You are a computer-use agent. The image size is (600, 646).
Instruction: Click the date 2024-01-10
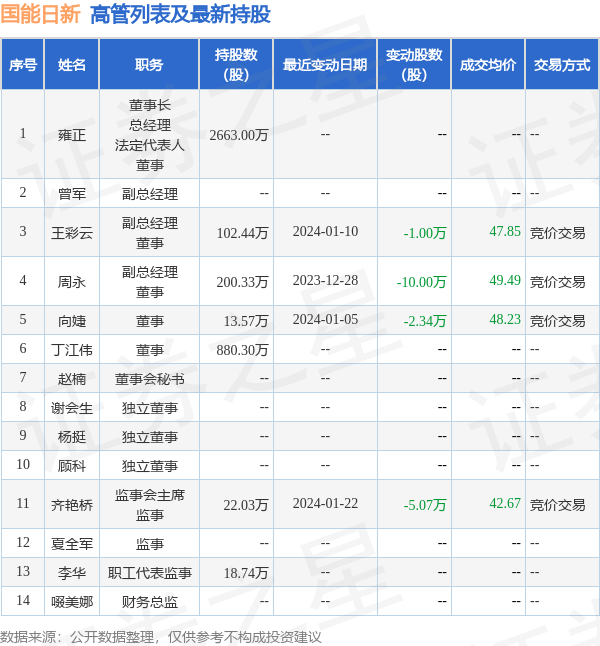325,232
